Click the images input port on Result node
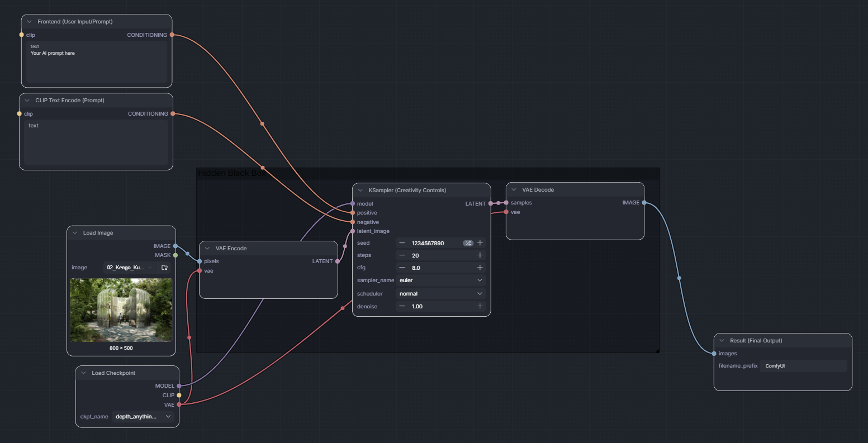The height and width of the screenshot is (443, 868). [x=714, y=354]
